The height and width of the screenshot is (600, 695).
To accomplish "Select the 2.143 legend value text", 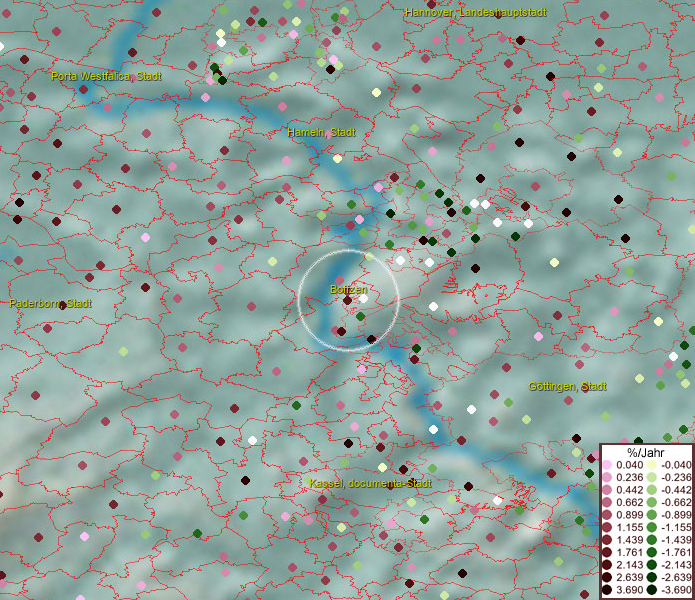I will [x=627, y=565].
